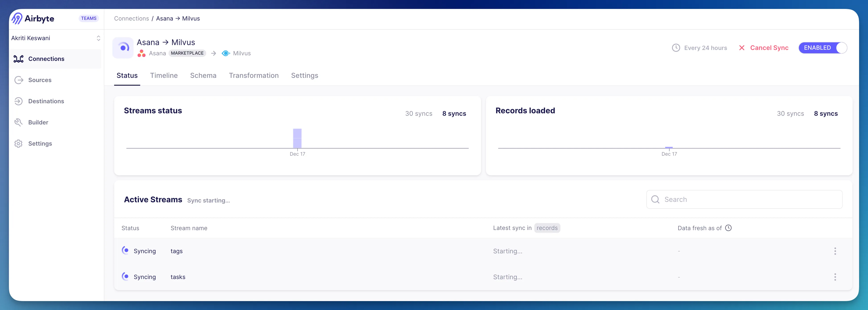Click the Airbyte logo icon
Viewport: 868px width, 310px height.
click(x=17, y=19)
